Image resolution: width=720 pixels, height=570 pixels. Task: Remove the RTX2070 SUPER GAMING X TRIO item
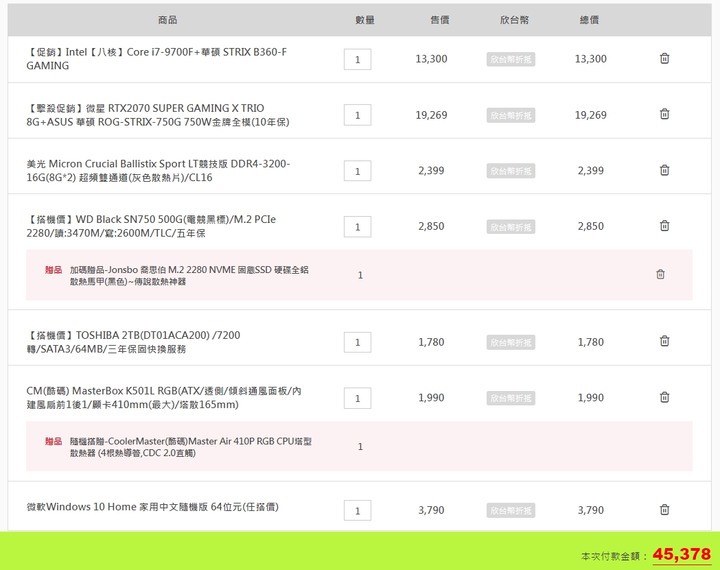point(664,114)
